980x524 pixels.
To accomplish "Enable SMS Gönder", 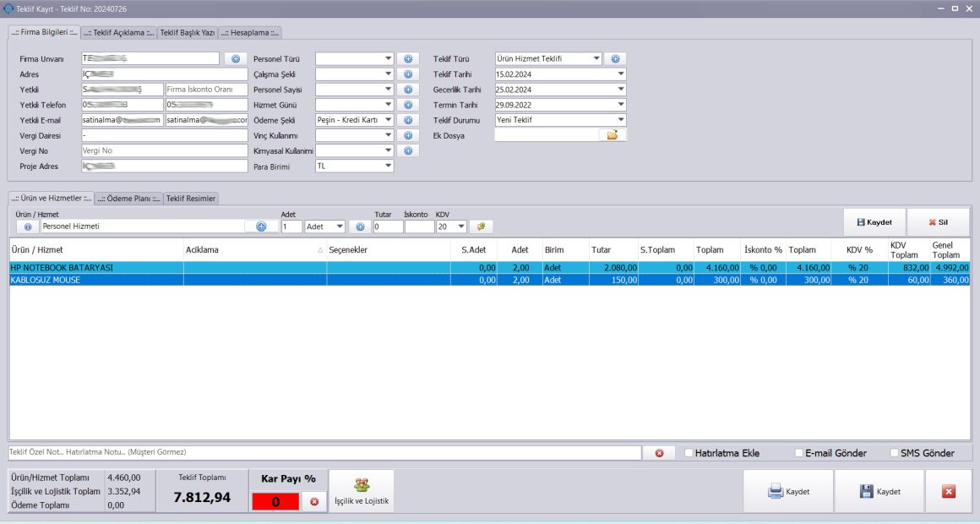I will [x=894, y=453].
